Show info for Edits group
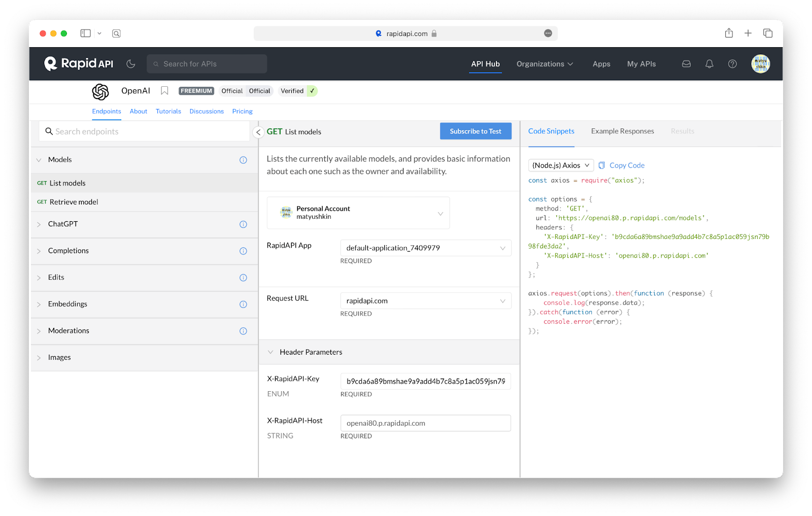This screenshot has height=516, width=812. pos(243,278)
